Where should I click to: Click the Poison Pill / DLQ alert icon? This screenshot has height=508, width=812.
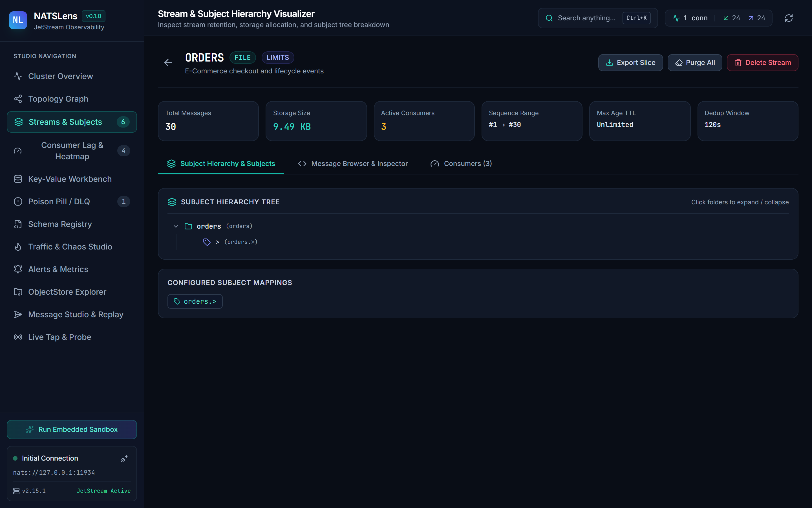click(18, 202)
